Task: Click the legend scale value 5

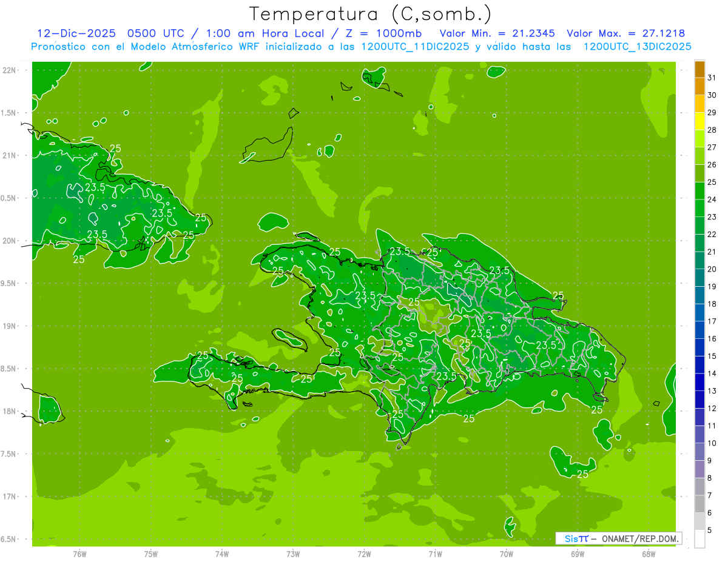Action: click(x=710, y=530)
